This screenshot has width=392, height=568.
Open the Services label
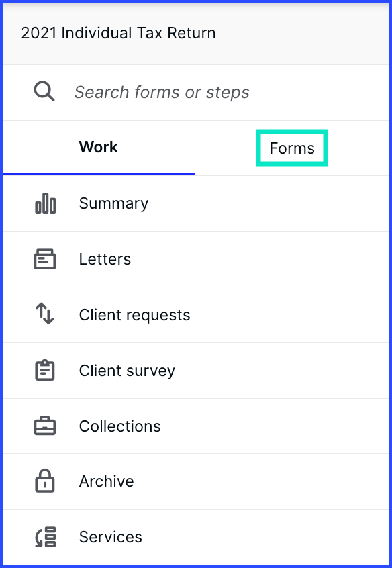(x=111, y=537)
